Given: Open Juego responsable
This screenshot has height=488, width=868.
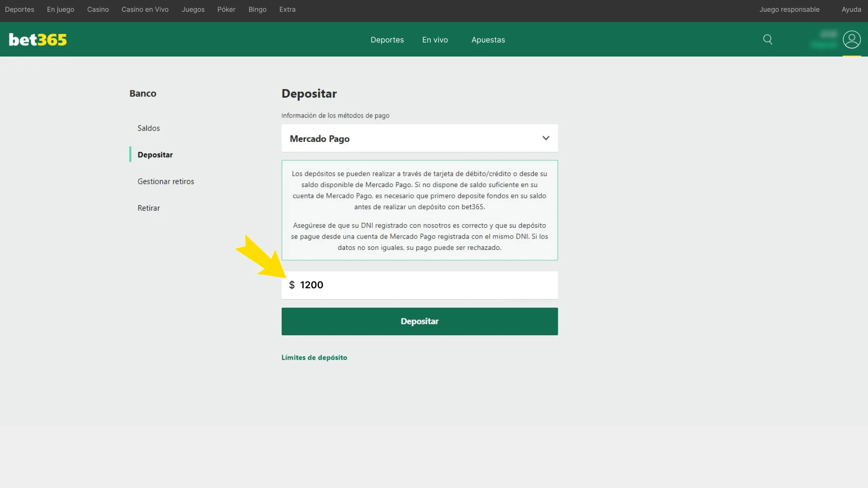Looking at the screenshot, I should pyautogui.click(x=789, y=9).
